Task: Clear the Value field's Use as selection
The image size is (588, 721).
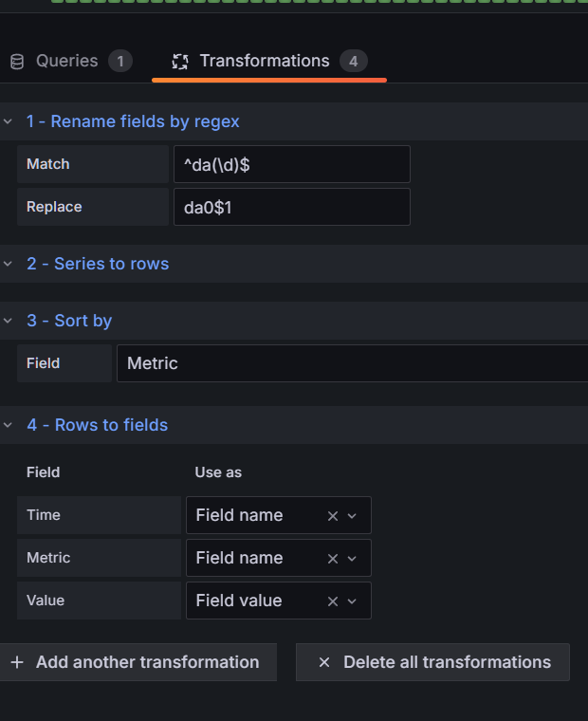Action: [333, 601]
